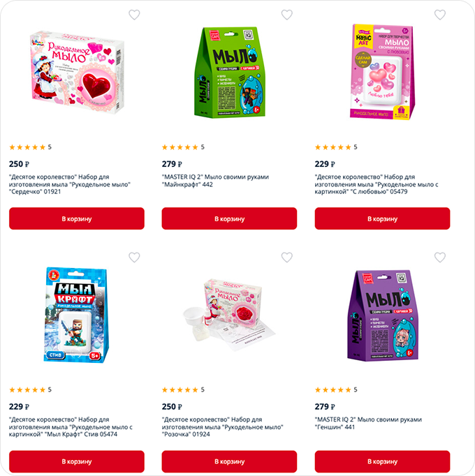
Task: Open title link of "Розочка" 01924 kit
Action: (x=222, y=427)
